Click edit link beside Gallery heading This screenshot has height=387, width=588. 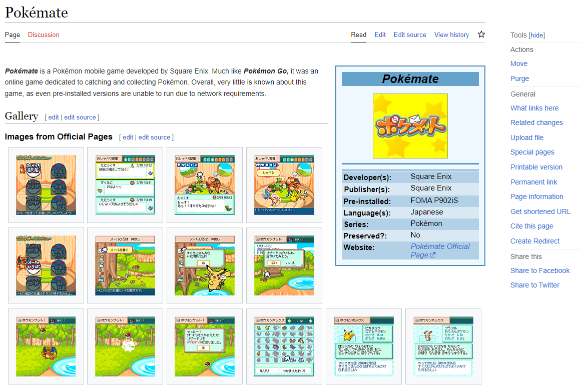tap(53, 117)
